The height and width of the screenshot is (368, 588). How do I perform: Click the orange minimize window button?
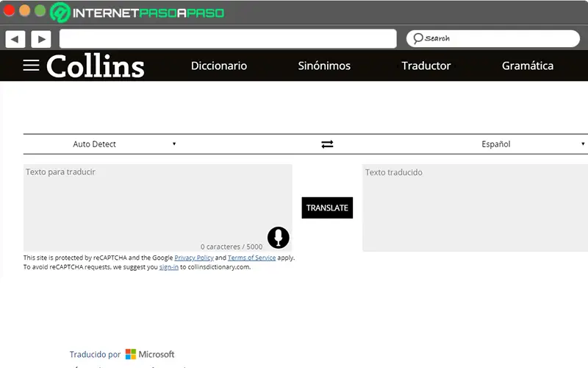pyautogui.click(x=25, y=10)
